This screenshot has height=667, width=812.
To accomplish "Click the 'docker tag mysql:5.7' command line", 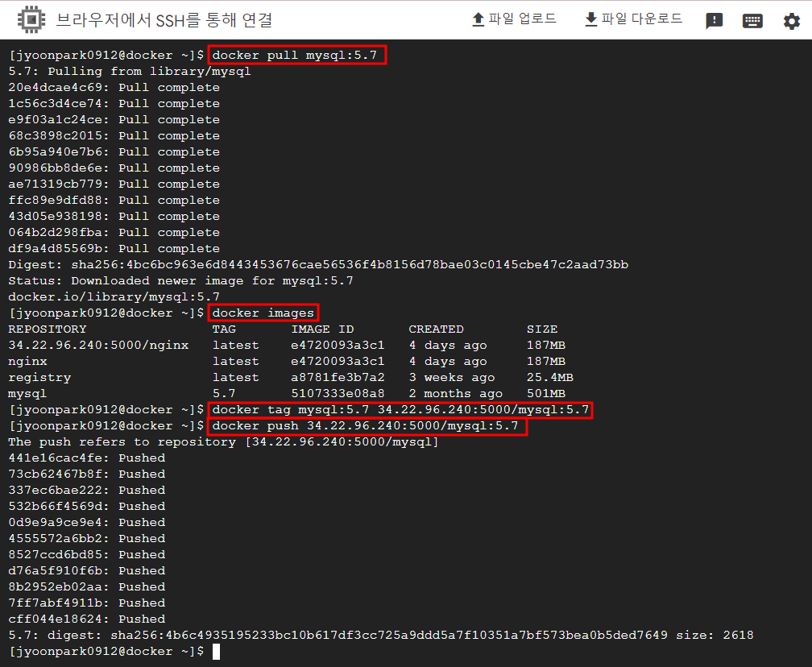I will (x=400, y=409).
